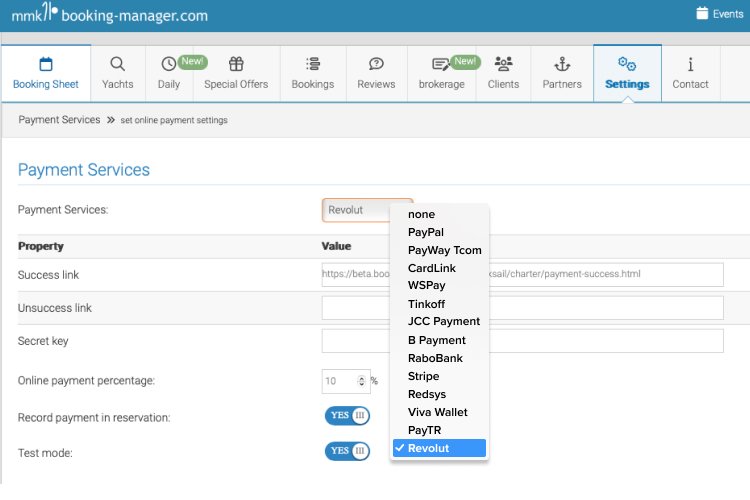Screen dimensions: 750x500
Task: Open the Yachts tab
Action: coord(118,73)
